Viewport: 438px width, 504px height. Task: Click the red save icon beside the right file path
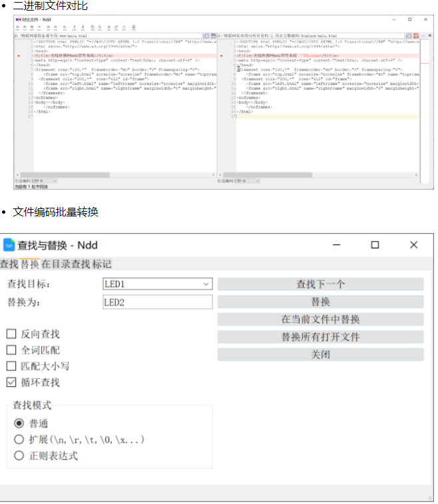tap(416, 35)
